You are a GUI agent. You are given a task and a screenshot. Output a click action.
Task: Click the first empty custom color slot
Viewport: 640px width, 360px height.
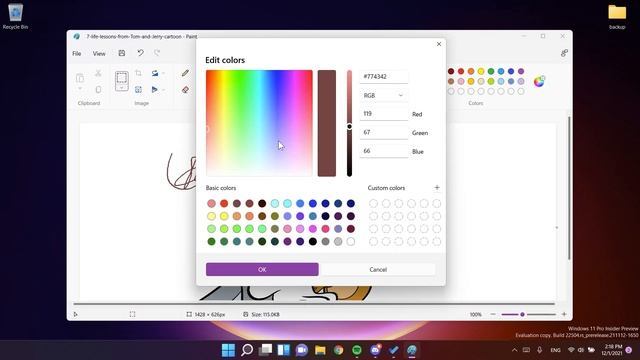pyautogui.click(x=373, y=203)
